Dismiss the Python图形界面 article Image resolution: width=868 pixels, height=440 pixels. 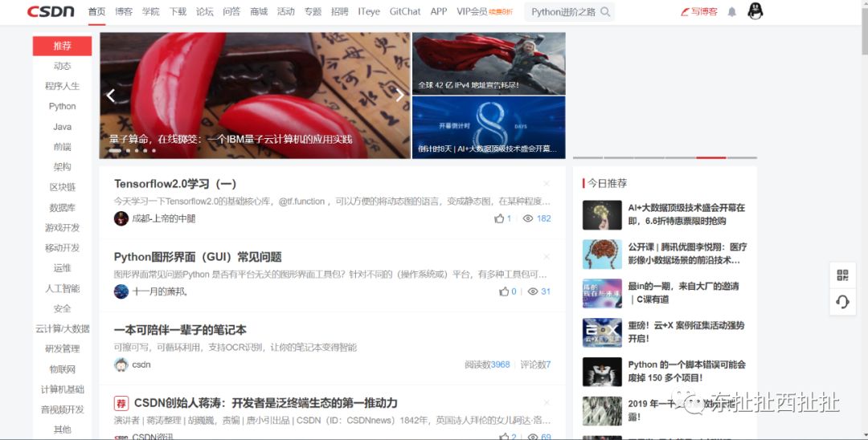(547, 256)
